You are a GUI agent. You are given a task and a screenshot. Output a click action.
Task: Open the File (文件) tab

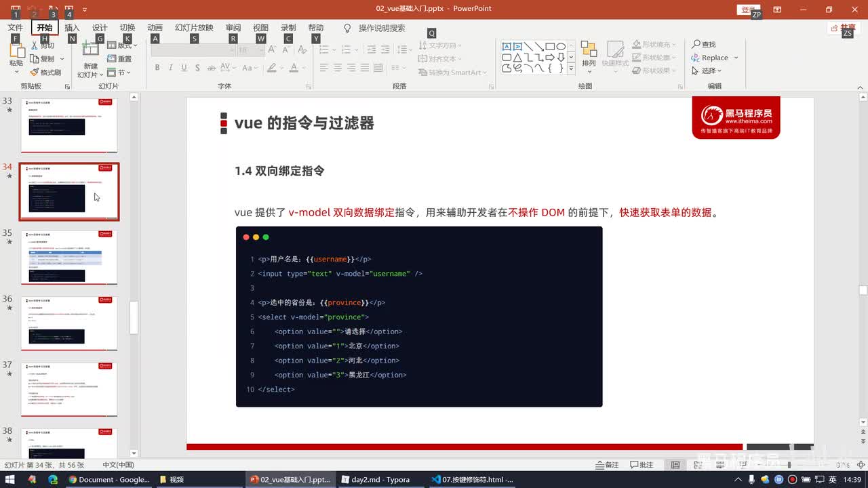click(16, 28)
